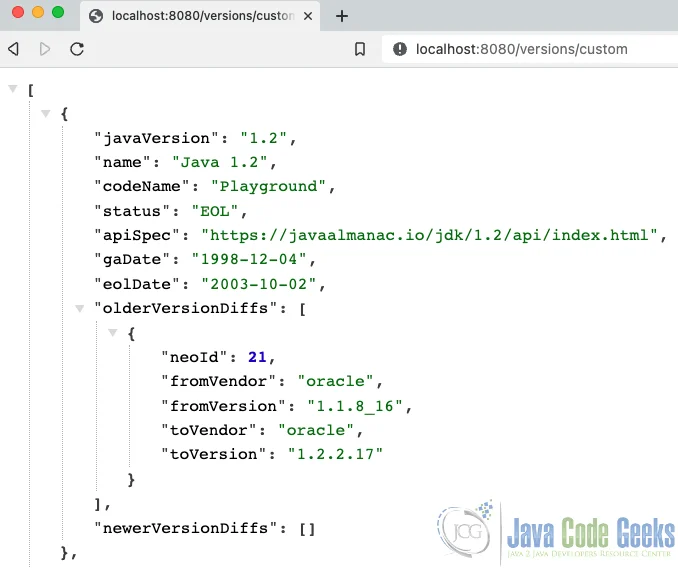
Task: Click the empty newerVersionDiffs array brackets
Action: click(x=307, y=529)
